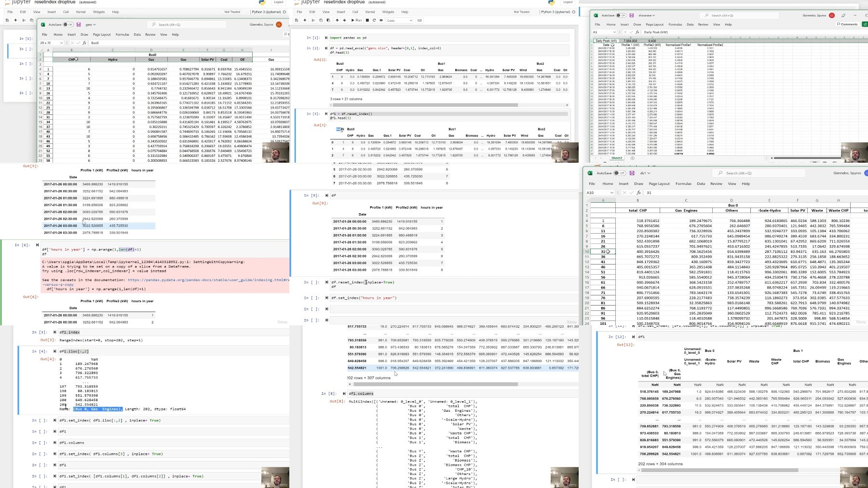Select Sheet2 tab in showcase workbook
868x488 pixels.
(617, 158)
